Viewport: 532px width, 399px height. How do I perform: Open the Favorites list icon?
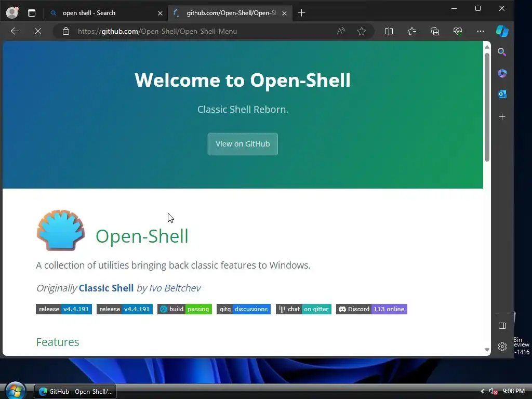(412, 31)
